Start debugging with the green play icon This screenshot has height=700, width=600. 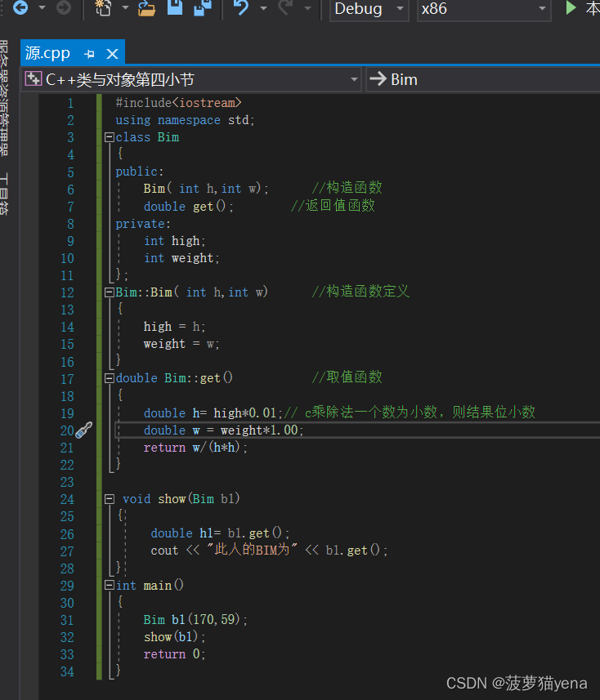pyautogui.click(x=571, y=8)
